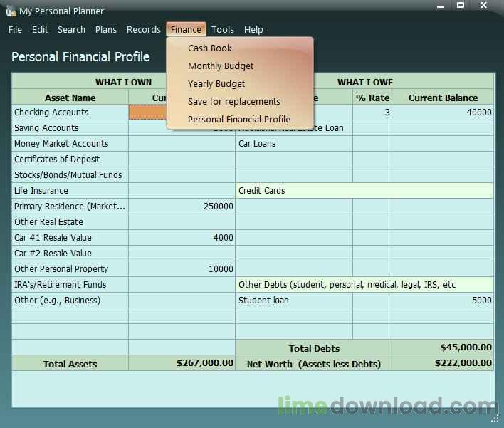Open the File menu
Viewport: 504px width, 428px height.
coord(15,30)
